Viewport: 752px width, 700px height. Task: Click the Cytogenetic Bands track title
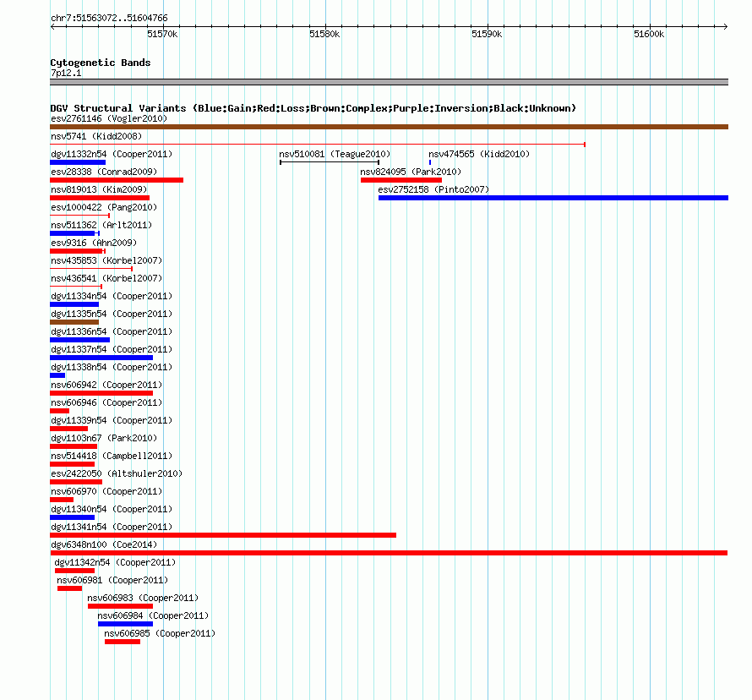(101, 63)
